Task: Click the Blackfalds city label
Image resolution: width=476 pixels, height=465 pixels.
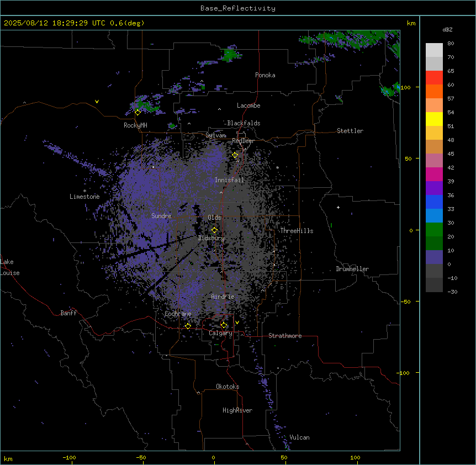Action: 244,123
